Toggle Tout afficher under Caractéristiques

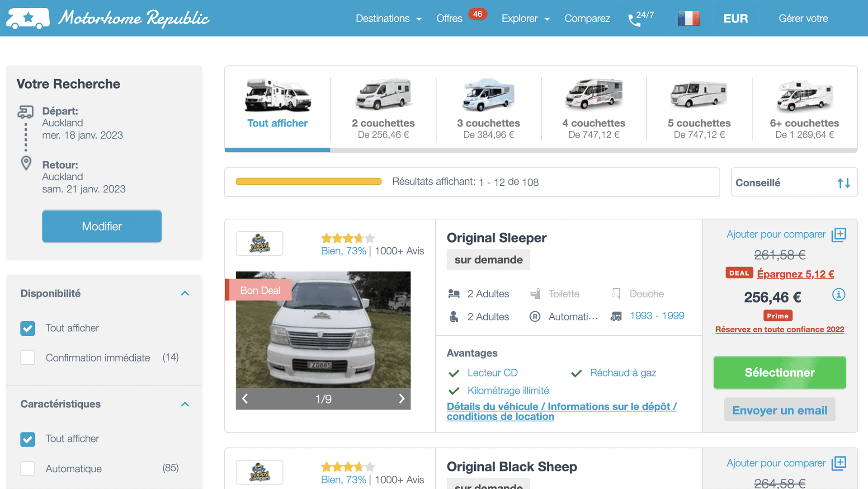[x=28, y=439]
